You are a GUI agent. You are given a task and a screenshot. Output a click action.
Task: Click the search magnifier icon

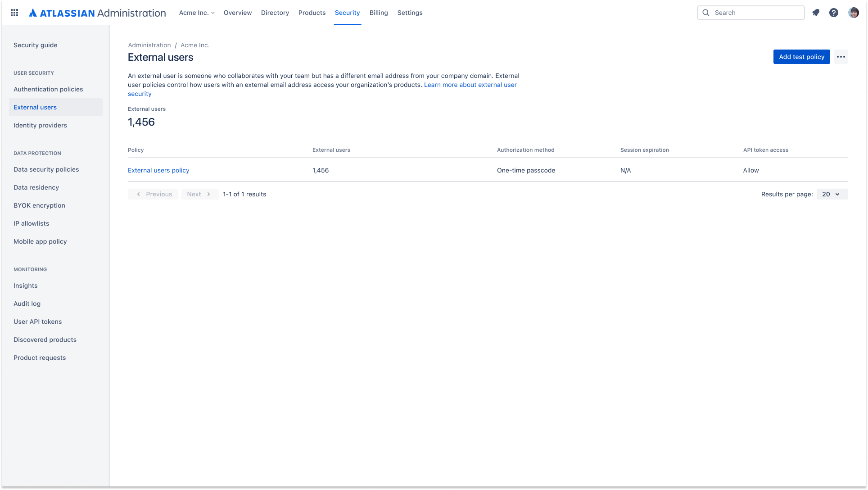706,13
